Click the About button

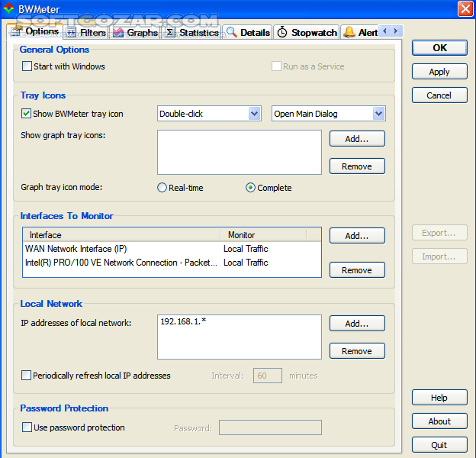439,421
